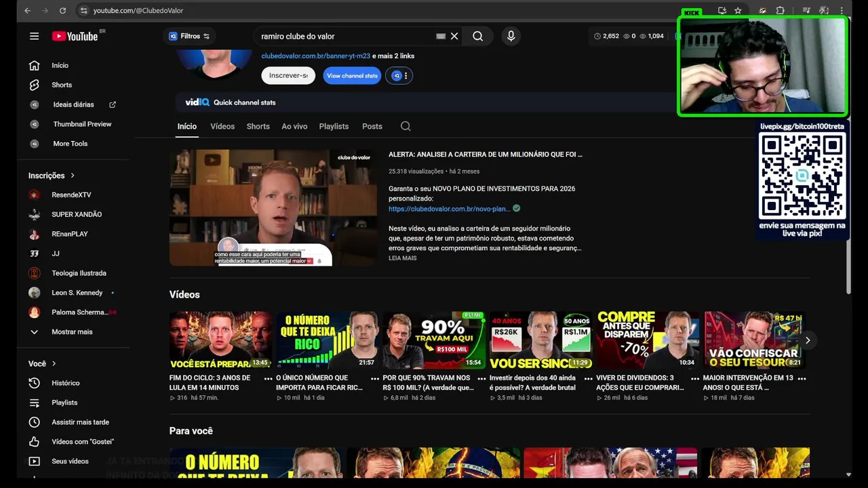Switch to the Shorts channel tab
The width and height of the screenshot is (868, 488).
click(x=258, y=126)
